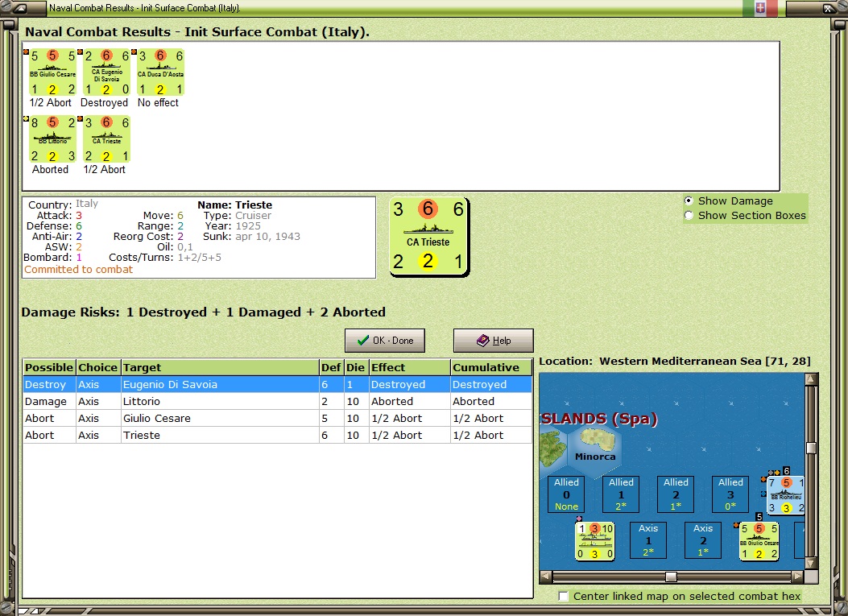
Task: Open the Help button
Action: tap(493, 341)
